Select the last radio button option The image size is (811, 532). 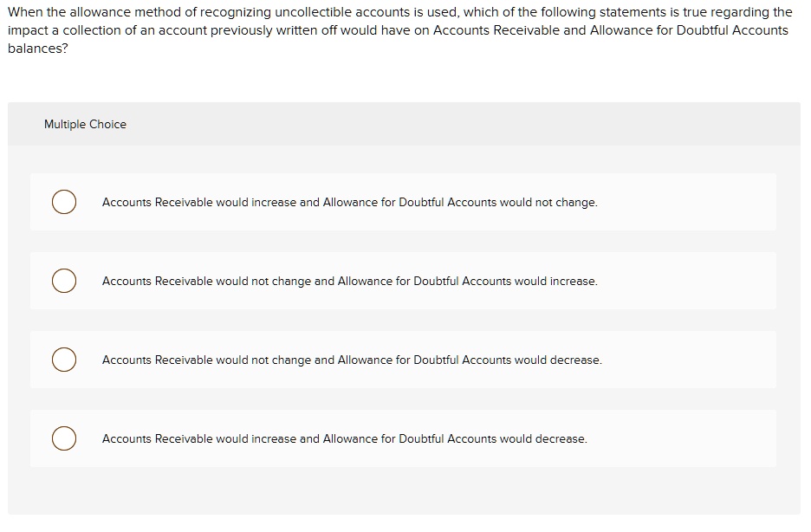pos(63,438)
